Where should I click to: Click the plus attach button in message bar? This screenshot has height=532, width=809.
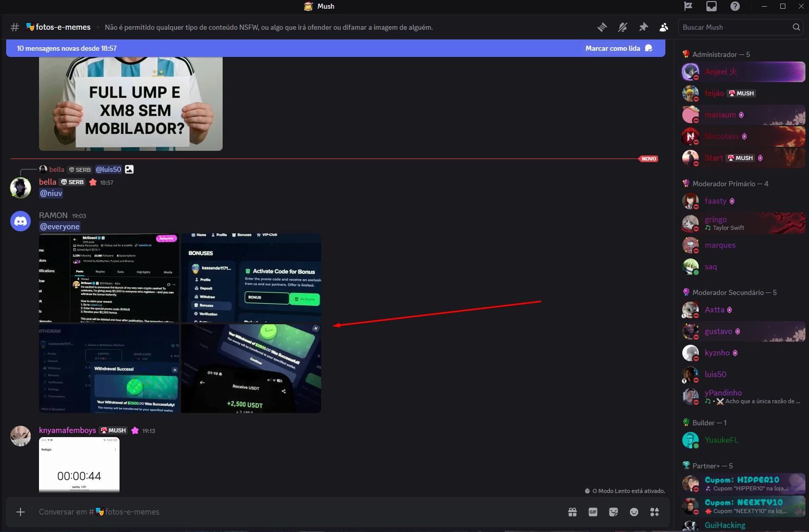21,512
